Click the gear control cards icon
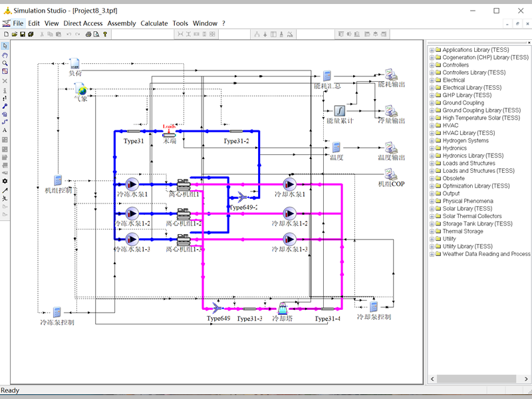The height and width of the screenshot is (399, 532). click(x=5, y=181)
